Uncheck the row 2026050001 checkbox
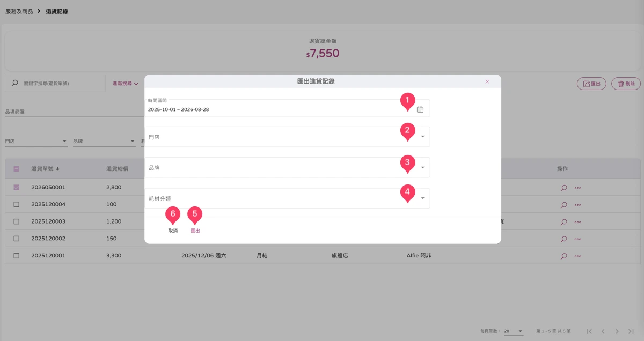This screenshot has height=341, width=644. click(x=17, y=188)
